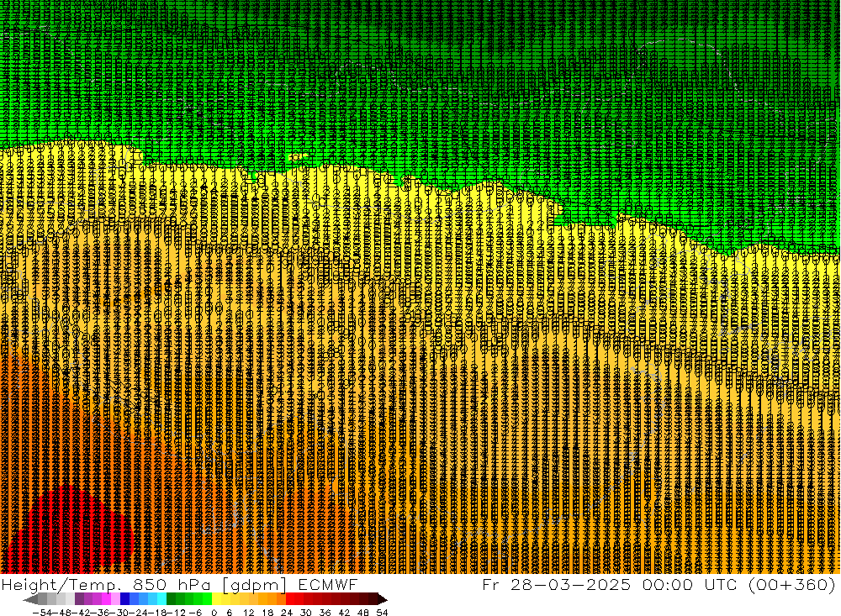
Task: Click the '(00+360)' forecast offset text
Action: (793, 584)
